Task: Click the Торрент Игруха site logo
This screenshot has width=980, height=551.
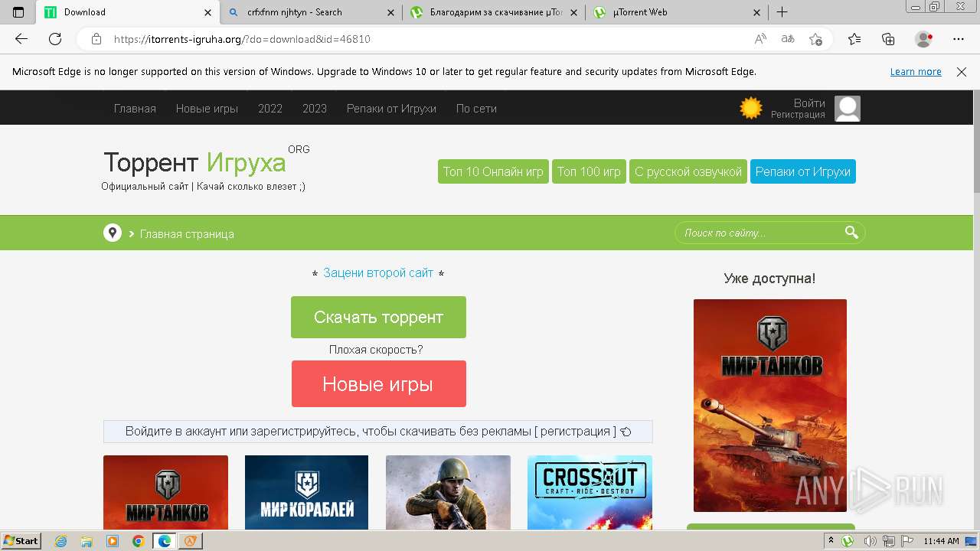Action: 194,162
